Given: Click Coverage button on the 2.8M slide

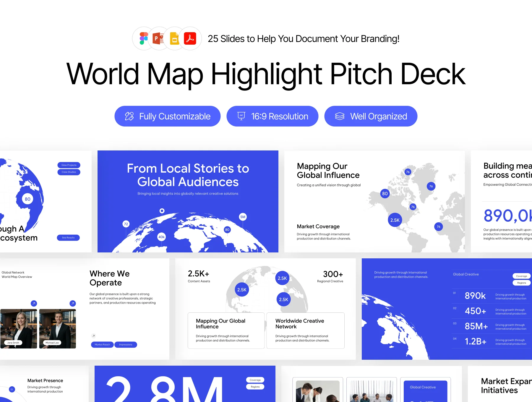Looking at the screenshot, I should point(255,380).
